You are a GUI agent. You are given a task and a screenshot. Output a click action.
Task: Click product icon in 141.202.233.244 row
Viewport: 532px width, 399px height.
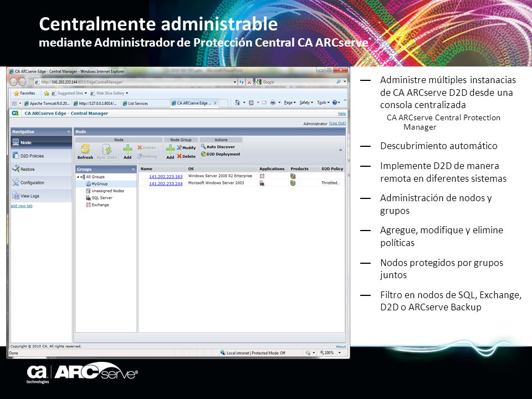293,183
